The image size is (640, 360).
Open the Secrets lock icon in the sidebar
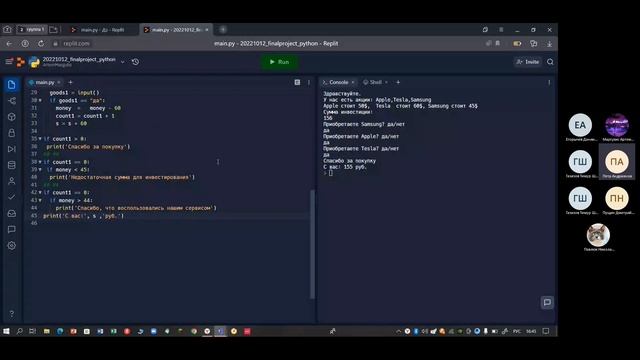coord(11,133)
